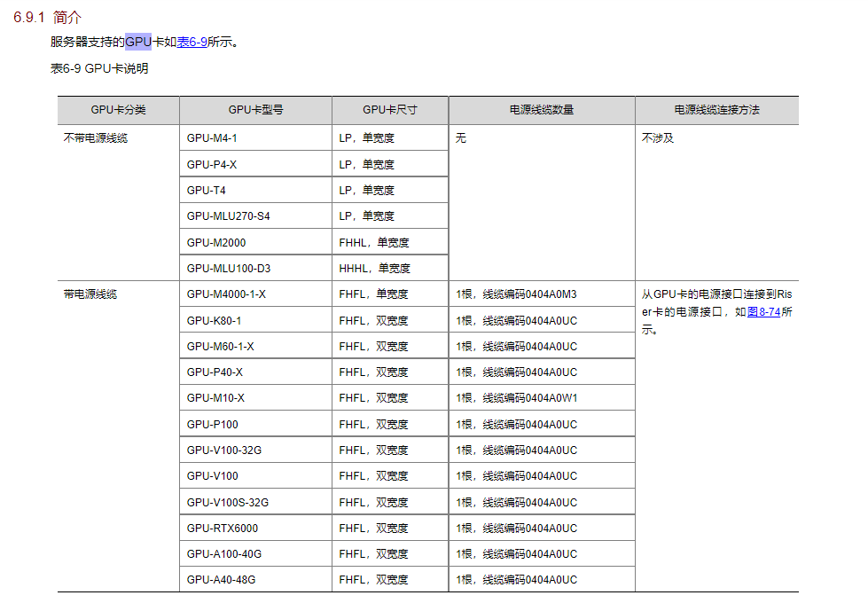The height and width of the screenshot is (611, 868).
Task: Click the GPU卡型号 column header
Action: pos(255,110)
